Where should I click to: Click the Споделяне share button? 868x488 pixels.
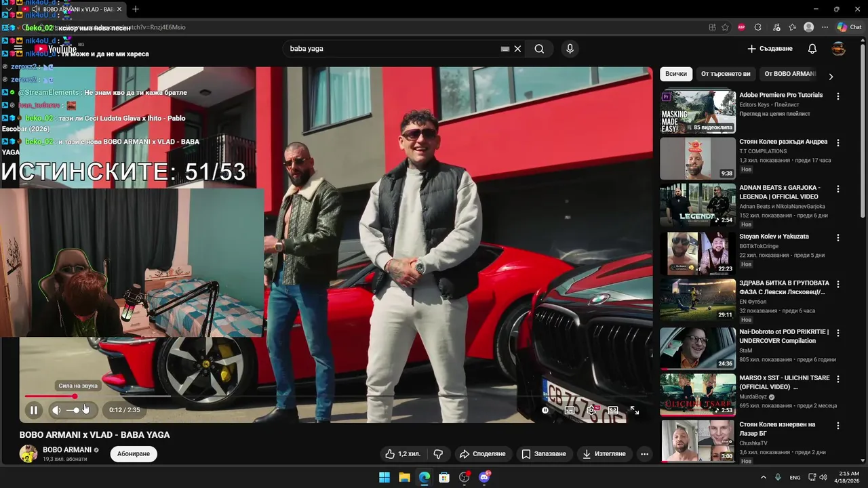(x=482, y=453)
